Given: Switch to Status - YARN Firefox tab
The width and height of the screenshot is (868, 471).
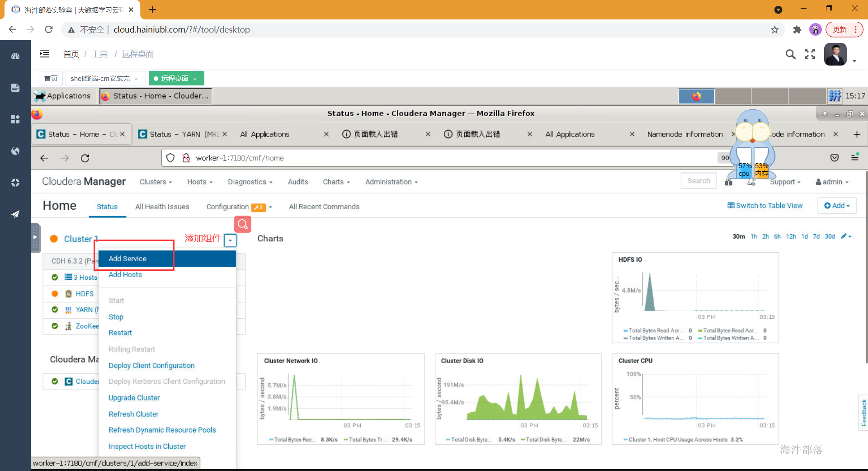Looking at the screenshot, I should (183, 134).
